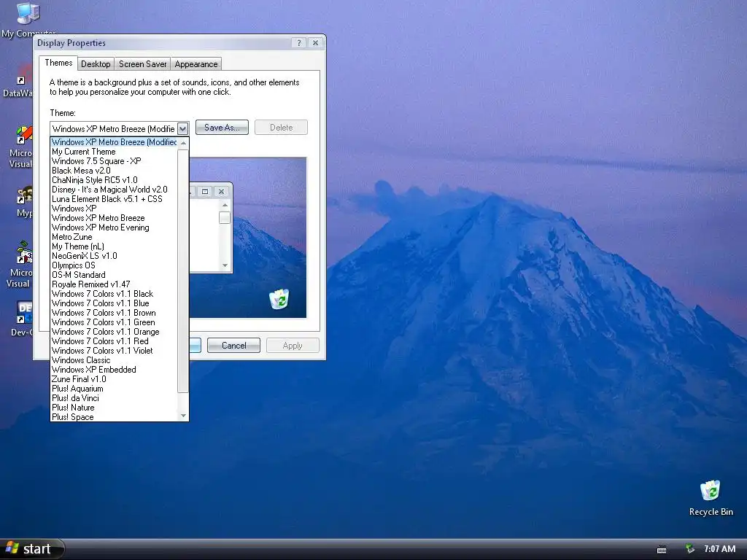
Task: Switch to the Screen Saver tab
Action: pos(142,64)
